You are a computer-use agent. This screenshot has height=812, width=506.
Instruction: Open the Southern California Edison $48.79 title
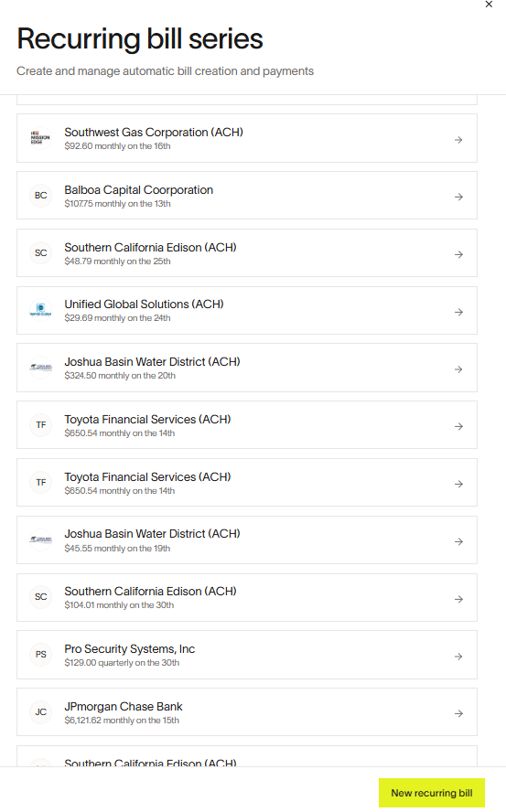point(150,248)
